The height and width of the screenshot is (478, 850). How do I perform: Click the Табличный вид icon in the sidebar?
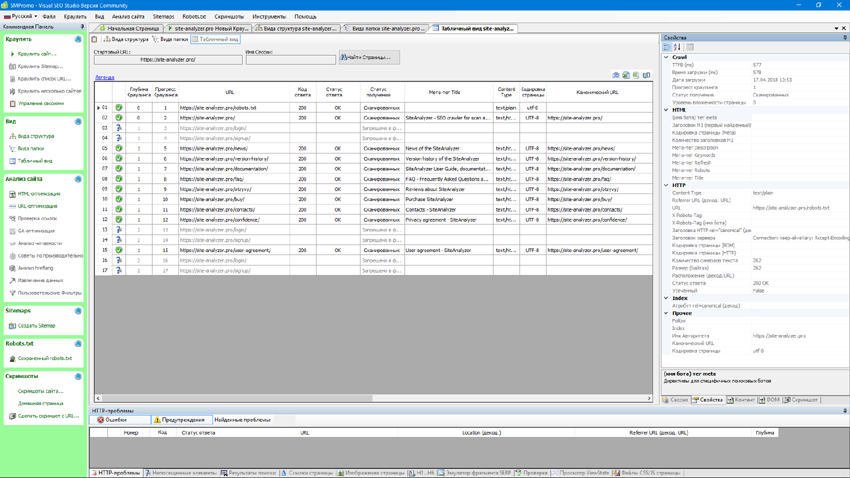[x=12, y=161]
